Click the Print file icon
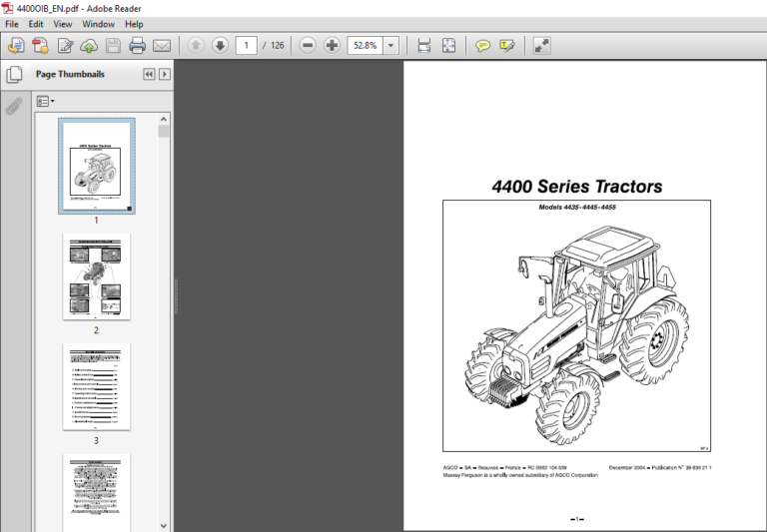 point(138,46)
